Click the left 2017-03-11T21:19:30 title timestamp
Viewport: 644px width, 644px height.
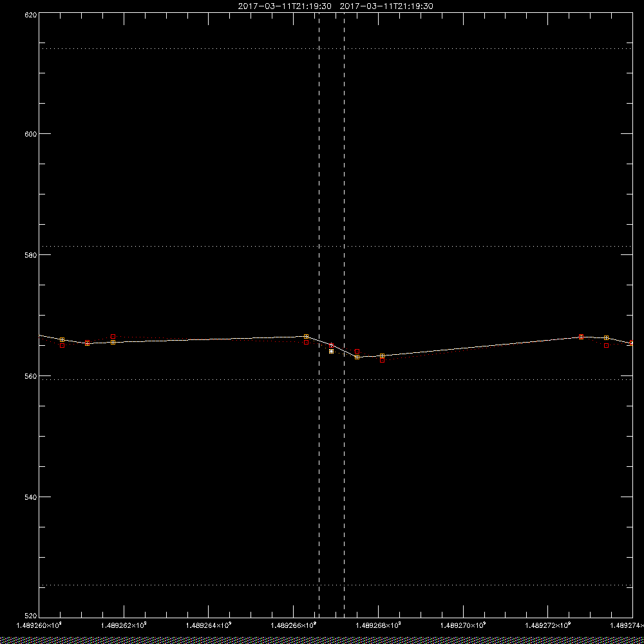[x=285, y=6]
